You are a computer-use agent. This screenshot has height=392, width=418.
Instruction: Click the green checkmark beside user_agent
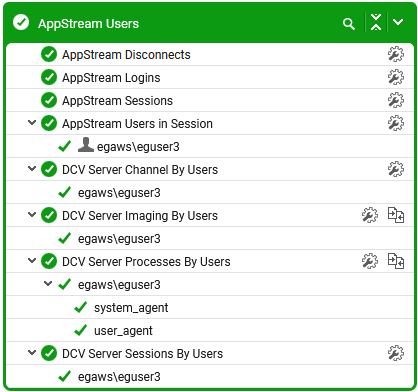tap(81, 330)
